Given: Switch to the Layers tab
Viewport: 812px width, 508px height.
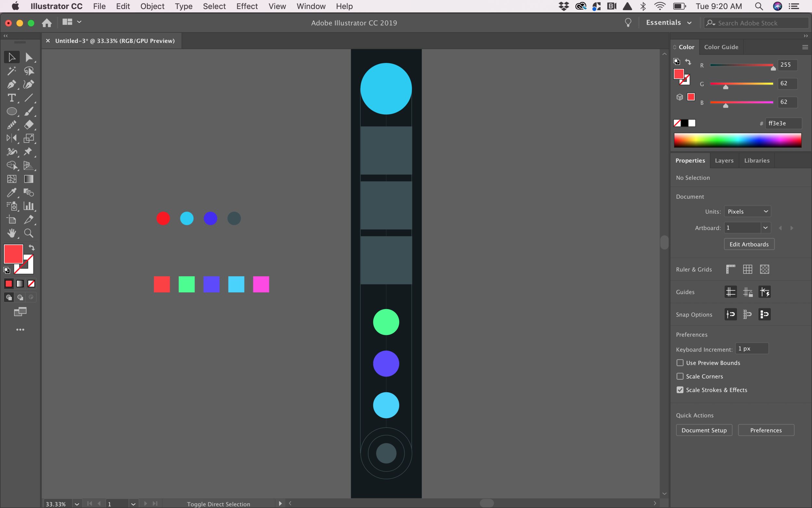Looking at the screenshot, I should pyautogui.click(x=724, y=160).
